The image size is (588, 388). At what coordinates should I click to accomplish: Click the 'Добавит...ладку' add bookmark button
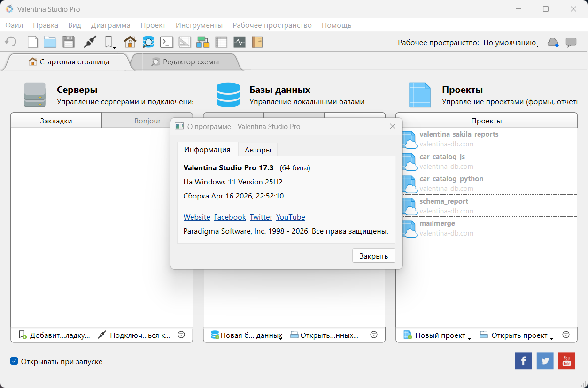pos(54,335)
